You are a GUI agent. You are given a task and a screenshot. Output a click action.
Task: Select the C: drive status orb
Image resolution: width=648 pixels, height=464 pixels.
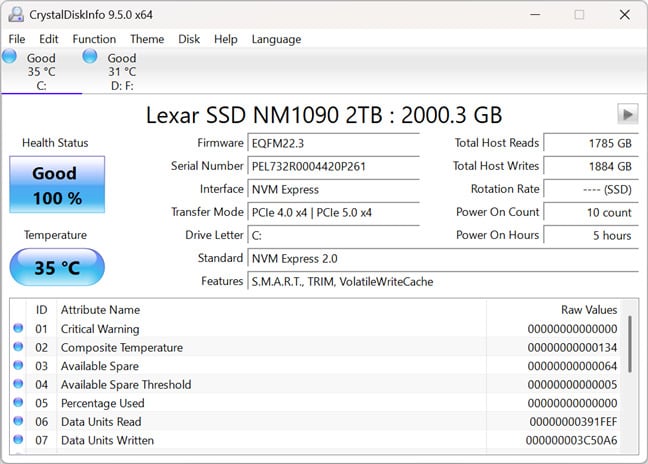[x=10, y=57]
